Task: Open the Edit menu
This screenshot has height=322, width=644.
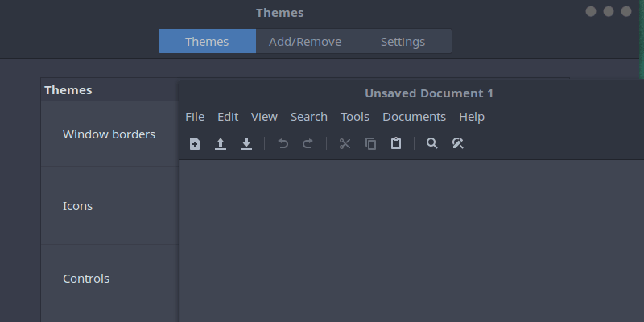Action: (228, 117)
